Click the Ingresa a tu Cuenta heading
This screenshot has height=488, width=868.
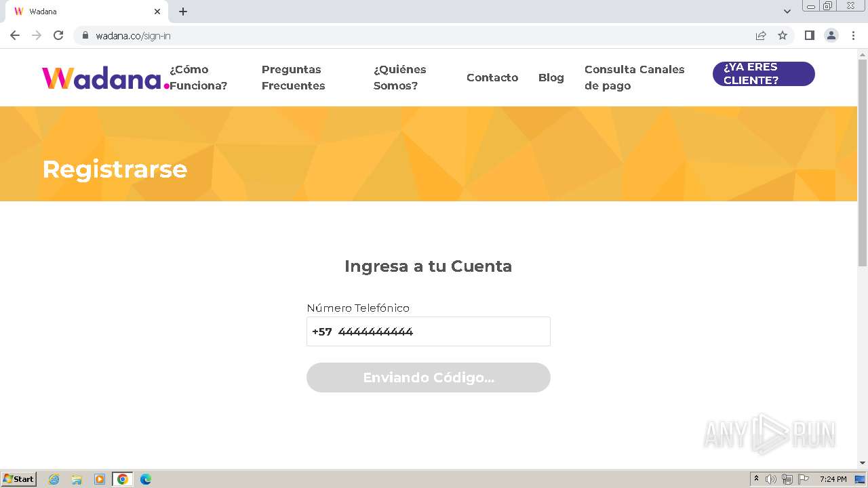[x=428, y=266]
